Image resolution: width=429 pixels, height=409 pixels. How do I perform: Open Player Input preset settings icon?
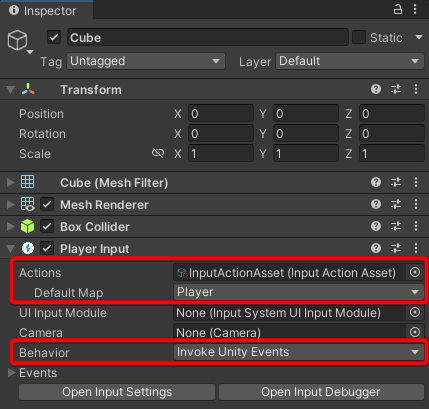click(x=396, y=248)
